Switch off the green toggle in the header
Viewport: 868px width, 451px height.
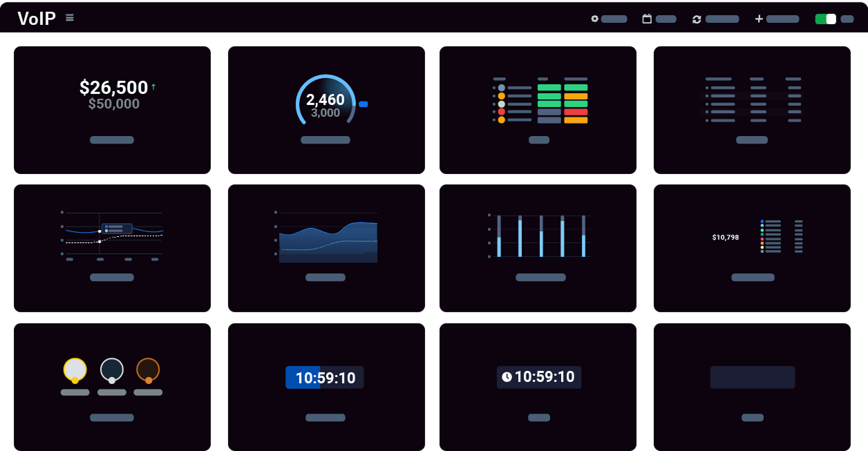point(826,19)
